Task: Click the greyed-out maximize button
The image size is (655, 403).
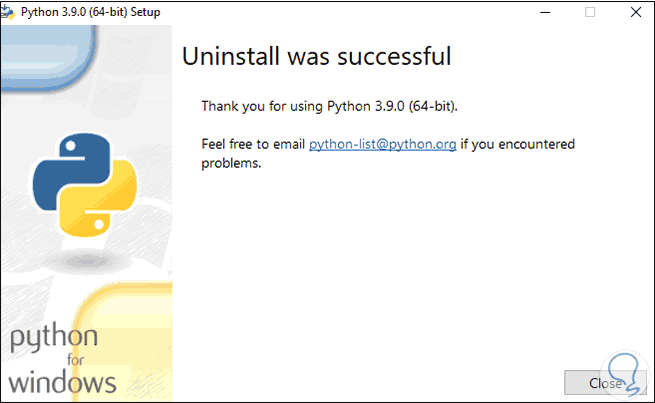Action: click(x=590, y=12)
